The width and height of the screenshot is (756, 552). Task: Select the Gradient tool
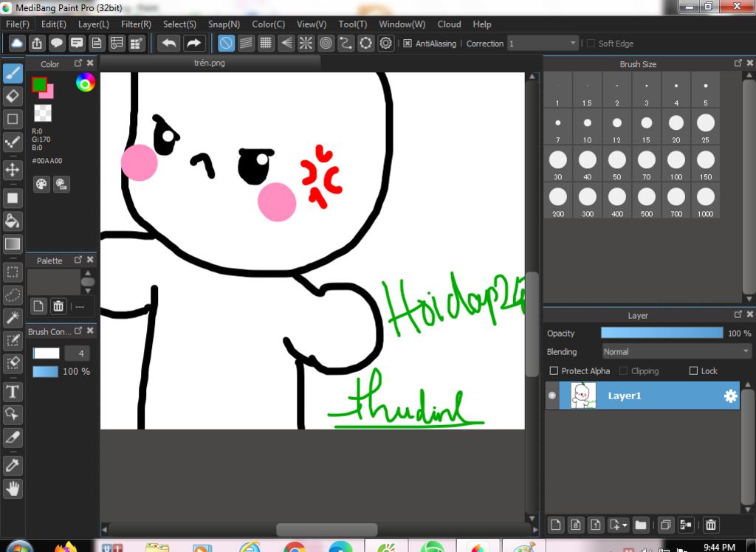tap(13, 244)
